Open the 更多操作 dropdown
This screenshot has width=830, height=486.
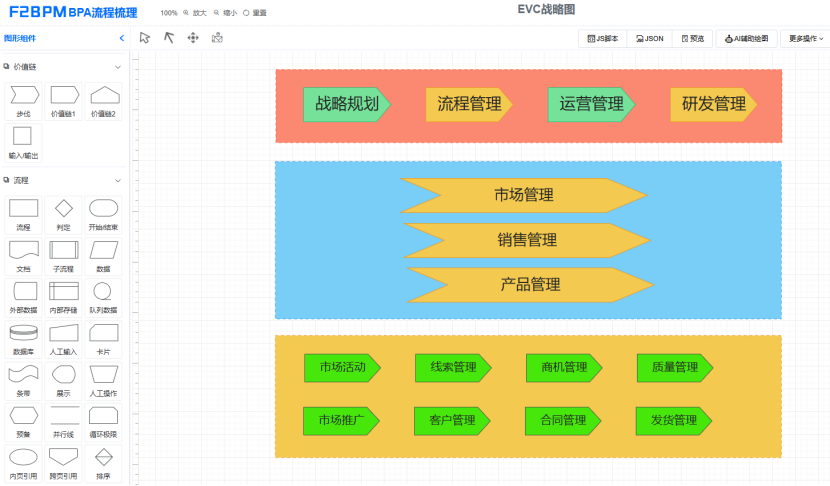[806, 39]
